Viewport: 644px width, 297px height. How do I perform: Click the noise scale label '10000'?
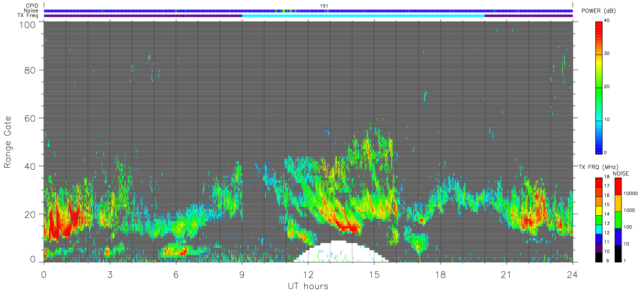631,193
